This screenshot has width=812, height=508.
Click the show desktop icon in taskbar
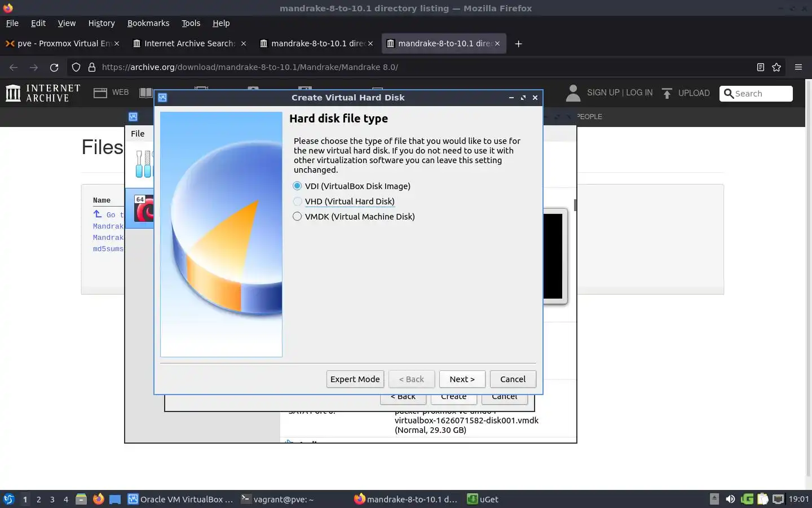(115, 499)
